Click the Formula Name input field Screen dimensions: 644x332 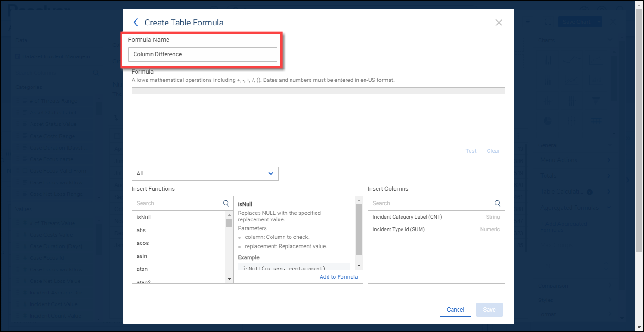point(203,54)
